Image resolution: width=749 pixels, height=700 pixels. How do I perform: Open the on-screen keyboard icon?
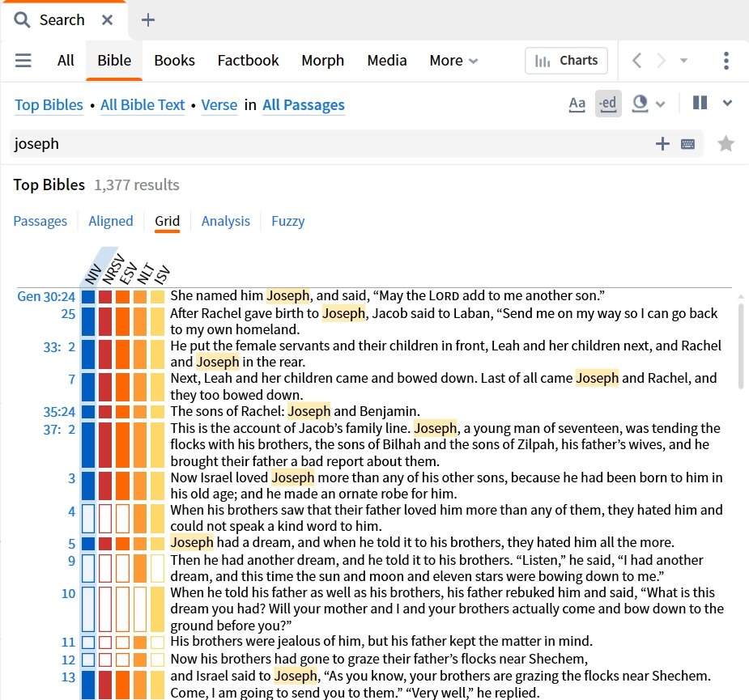pos(687,144)
